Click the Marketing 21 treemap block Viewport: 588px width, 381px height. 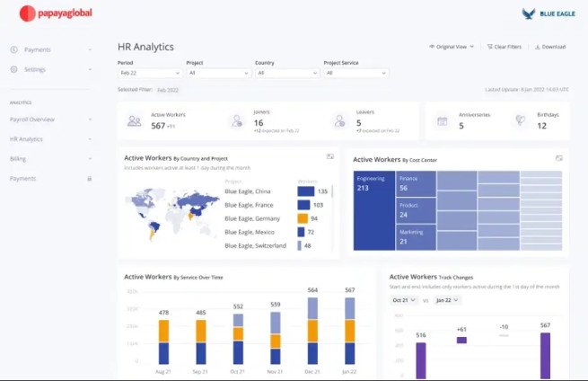(x=416, y=237)
